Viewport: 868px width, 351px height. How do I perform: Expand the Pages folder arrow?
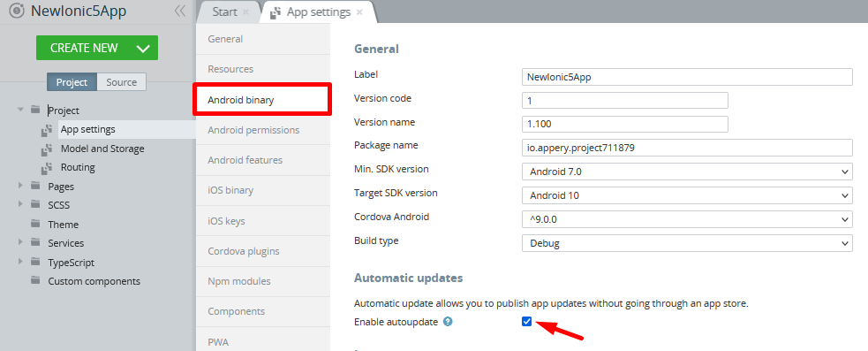20,186
